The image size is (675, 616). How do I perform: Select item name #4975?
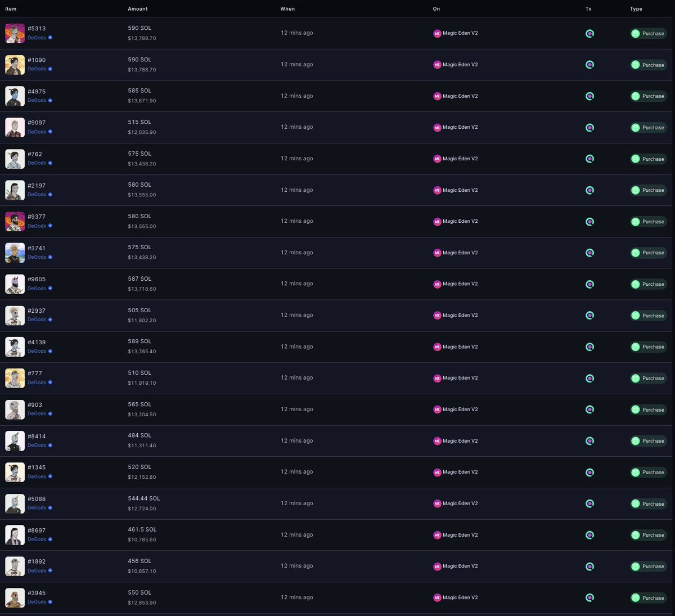(37, 91)
